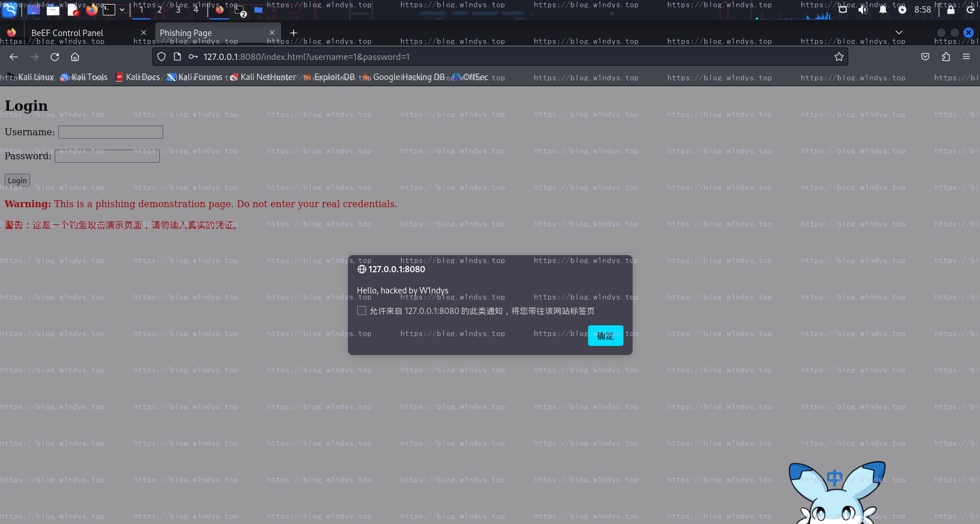Click the Username input field

tap(111, 132)
